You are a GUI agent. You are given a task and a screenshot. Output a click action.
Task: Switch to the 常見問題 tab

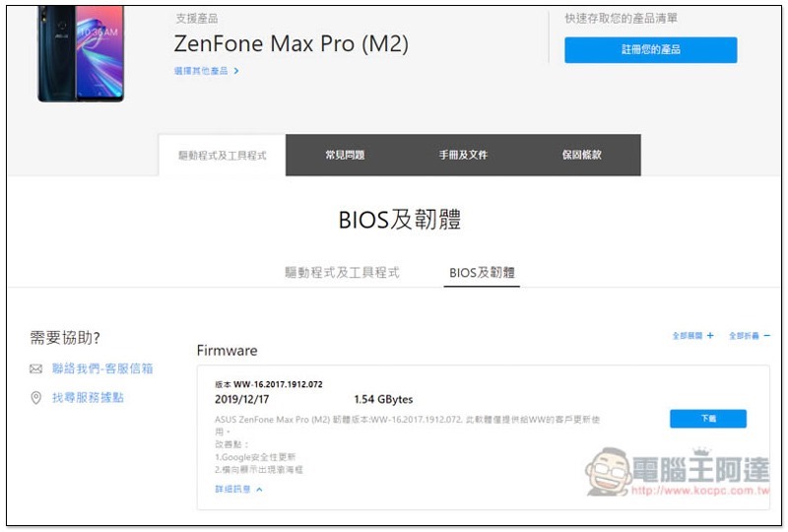click(345, 156)
